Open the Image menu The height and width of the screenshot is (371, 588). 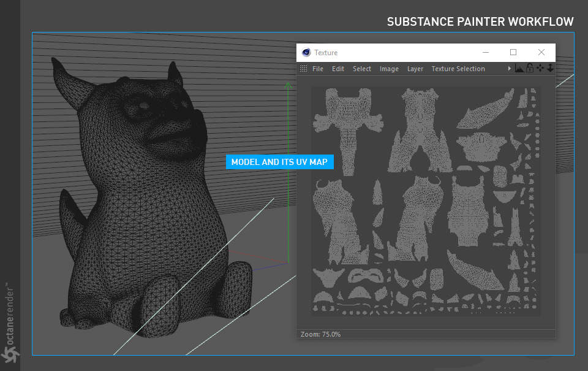pyautogui.click(x=390, y=69)
